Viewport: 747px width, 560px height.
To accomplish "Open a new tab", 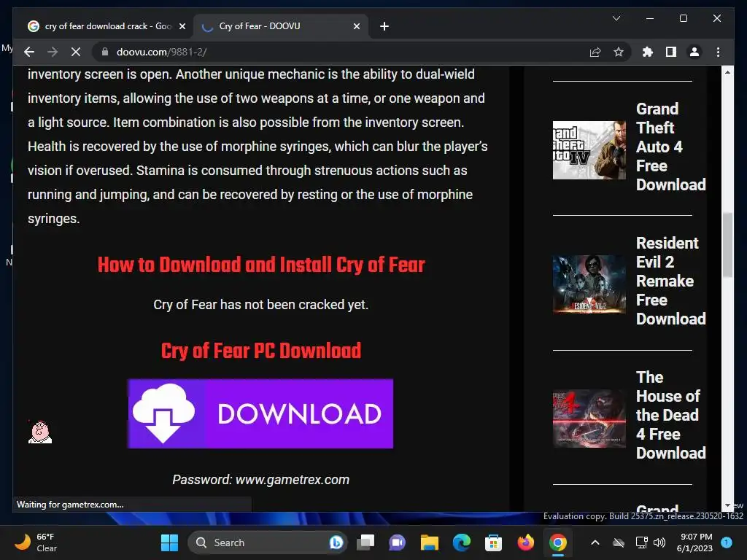I will (384, 26).
